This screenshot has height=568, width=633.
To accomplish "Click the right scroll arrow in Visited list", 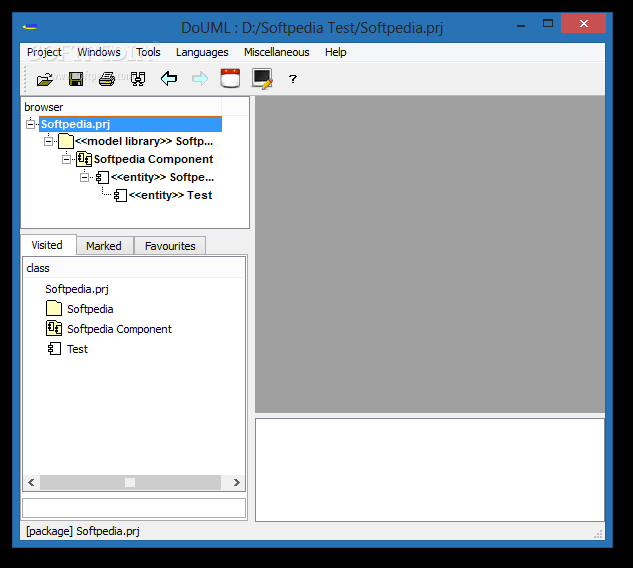I will [x=237, y=482].
